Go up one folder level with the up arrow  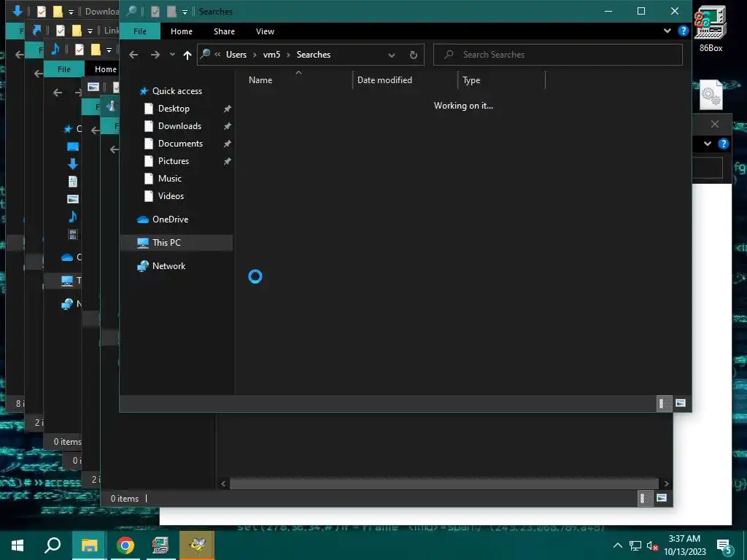(x=187, y=55)
